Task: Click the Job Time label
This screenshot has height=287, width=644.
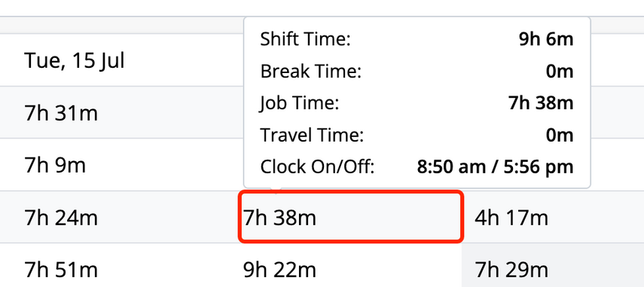Action: click(300, 103)
